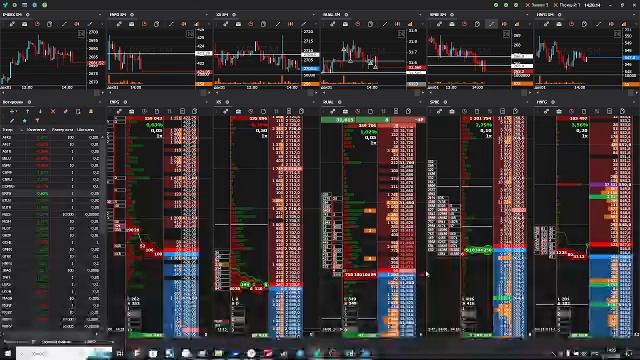This screenshot has height=360, width=640.
Task: Sort watchlist by the Тикер column header
Action: tap(7, 130)
